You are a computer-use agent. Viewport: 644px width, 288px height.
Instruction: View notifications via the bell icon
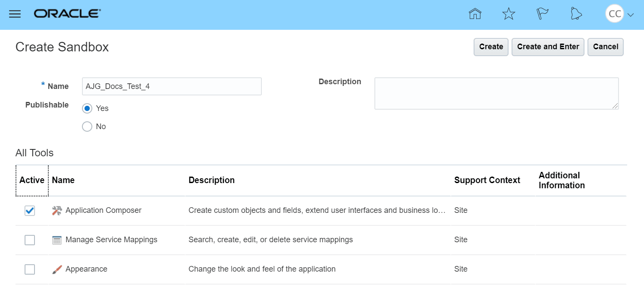pos(576,14)
